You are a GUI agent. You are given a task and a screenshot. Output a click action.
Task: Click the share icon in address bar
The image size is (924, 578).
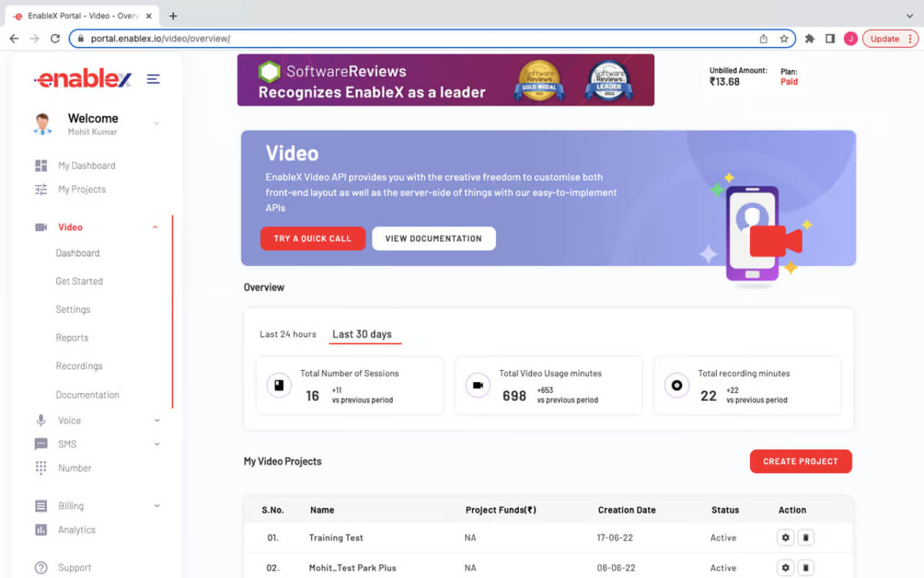pyautogui.click(x=764, y=38)
